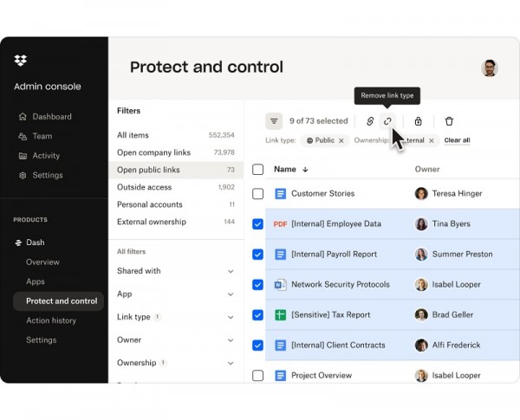Uncheck the [Internal] Employee Data checkbox
Viewport: 520px width, 420px height.
click(x=257, y=224)
